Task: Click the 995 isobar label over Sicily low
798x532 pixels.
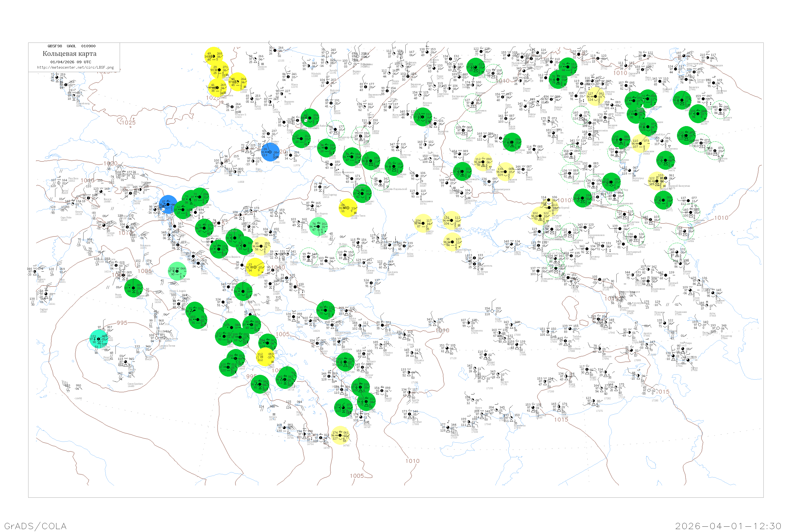Action: tap(122, 323)
